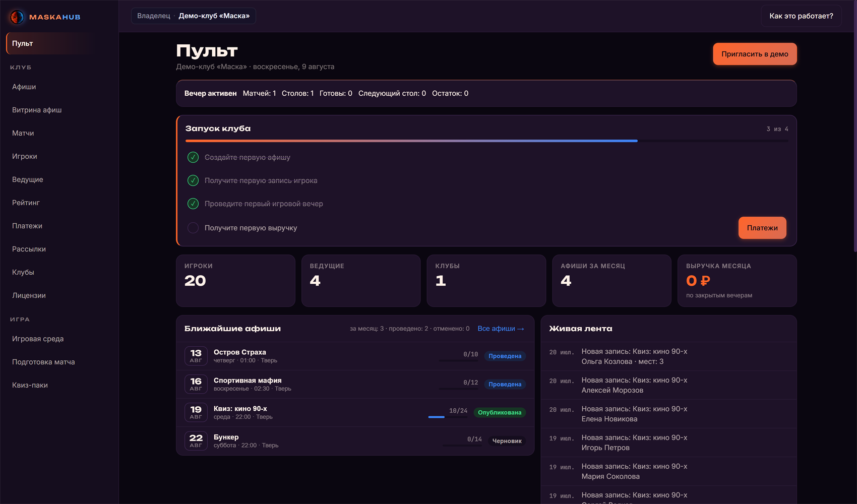The height and width of the screenshot is (504, 857).
Task: Go to Подготовка матча
Action: coord(59,362)
